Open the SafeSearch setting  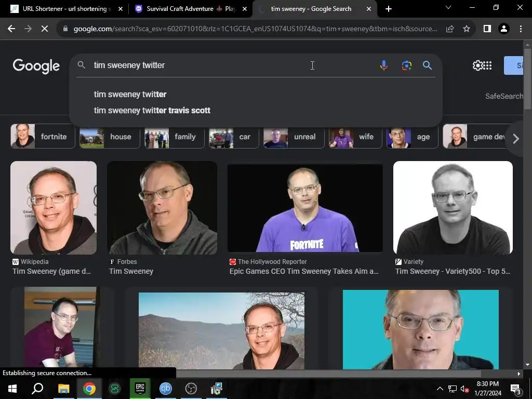pyautogui.click(x=504, y=96)
